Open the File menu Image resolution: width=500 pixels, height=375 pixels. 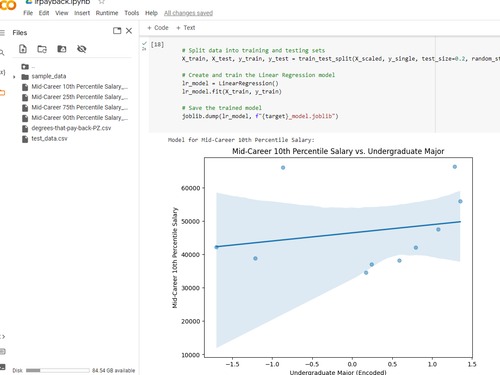tap(28, 13)
